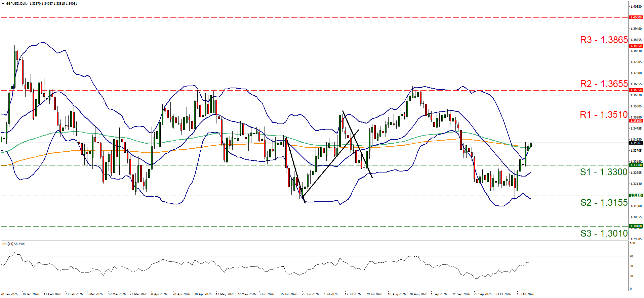Click the 15 Jun 2026 date label
644x298 pixels.
(x=289, y=294)
